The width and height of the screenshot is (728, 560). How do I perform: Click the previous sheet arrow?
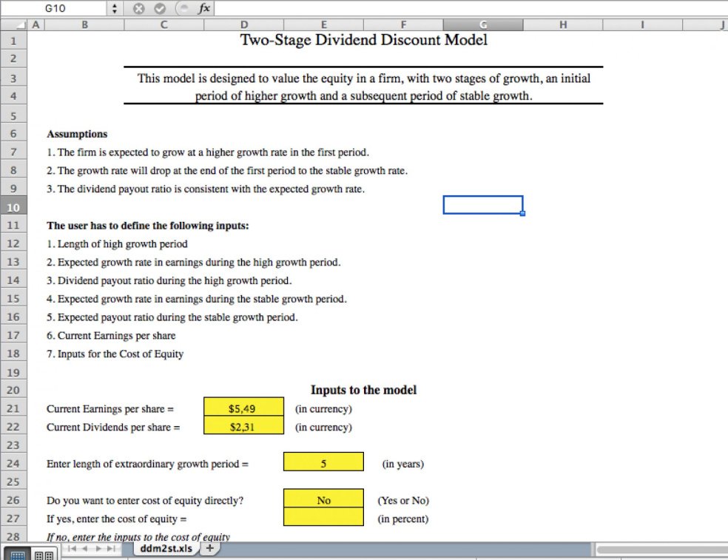(85, 550)
